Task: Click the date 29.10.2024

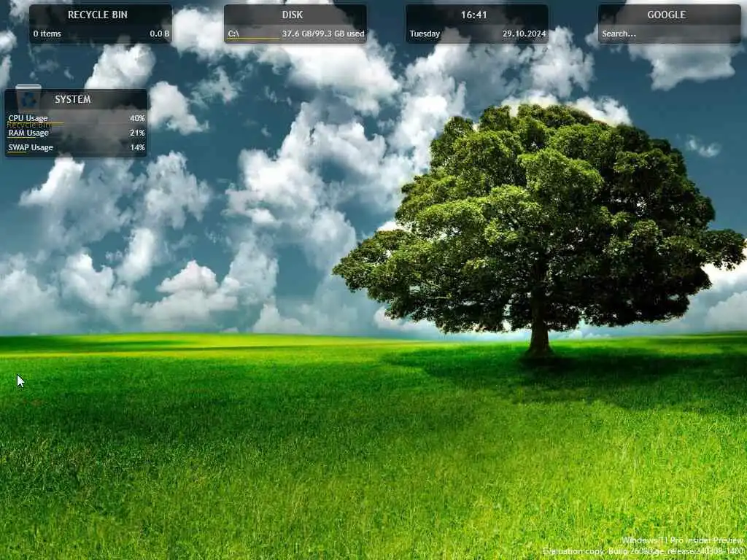Action: point(524,34)
